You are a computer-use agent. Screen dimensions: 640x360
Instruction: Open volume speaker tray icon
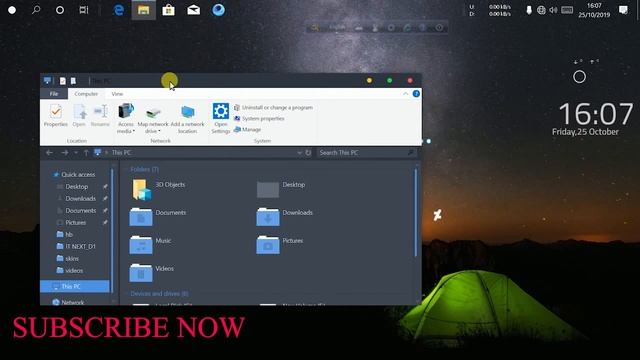(x=553, y=10)
